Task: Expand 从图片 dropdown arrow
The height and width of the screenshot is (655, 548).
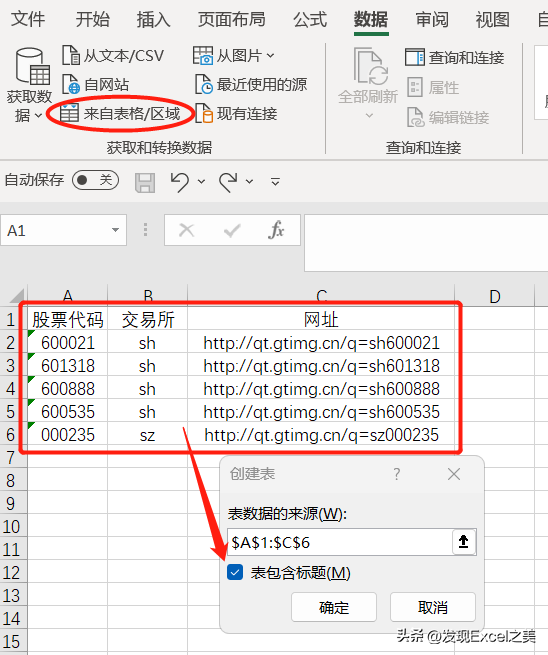Action: coord(270,55)
